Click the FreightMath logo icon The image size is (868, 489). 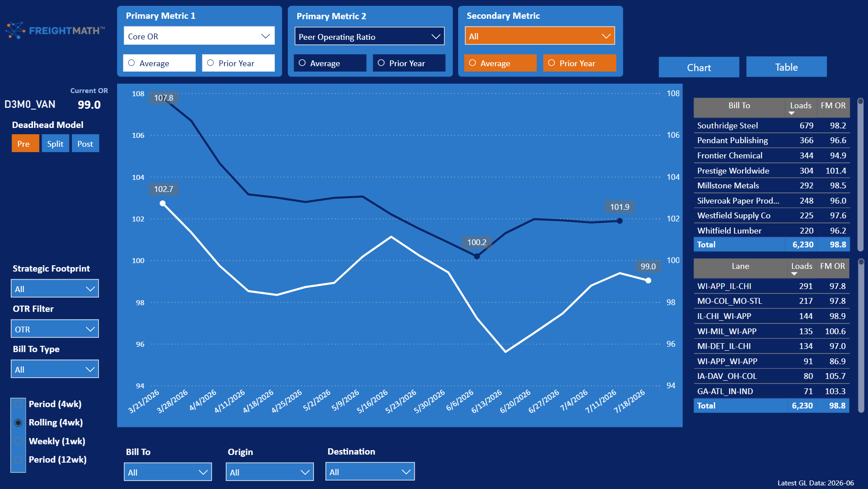[x=15, y=30]
